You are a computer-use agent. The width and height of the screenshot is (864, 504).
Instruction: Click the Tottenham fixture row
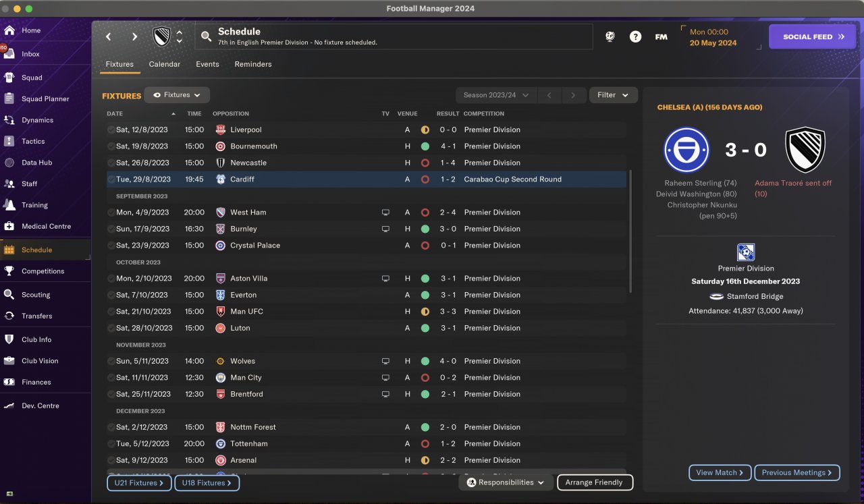click(x=365, y=444)
